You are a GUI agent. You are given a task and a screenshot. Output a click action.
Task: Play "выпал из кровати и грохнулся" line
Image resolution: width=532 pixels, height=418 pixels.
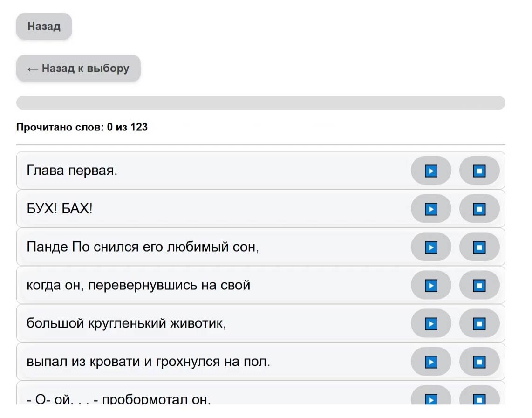click(431, 362)
